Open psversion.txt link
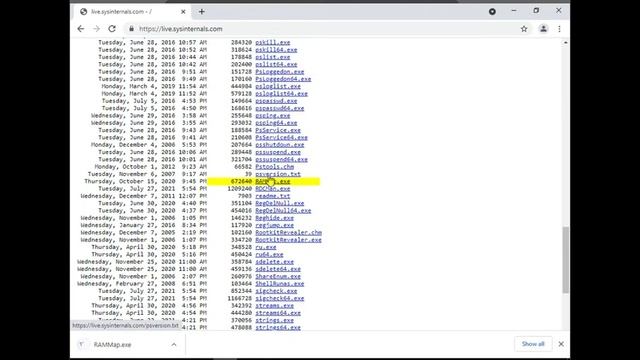Viewport: 640px width, 360px height. pos(278,174)
